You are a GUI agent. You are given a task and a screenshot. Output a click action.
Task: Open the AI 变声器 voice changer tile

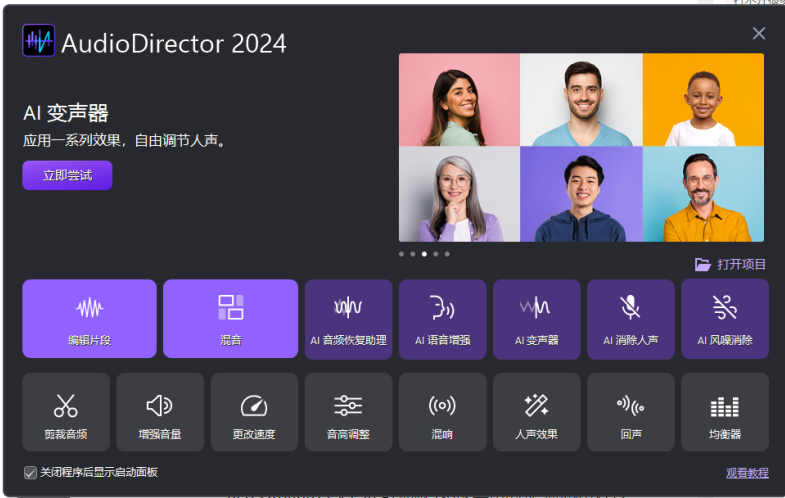click(537, 319)
